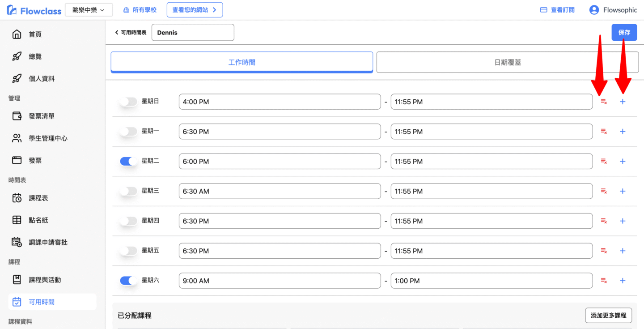
Task: Open the Flowsophic user profile icon
Action: 594,10
